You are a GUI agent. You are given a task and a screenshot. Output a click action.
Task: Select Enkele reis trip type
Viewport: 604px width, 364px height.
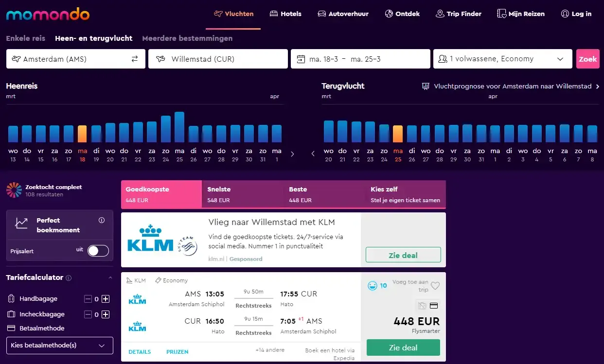pyautogui.click(x=26, y=38)
